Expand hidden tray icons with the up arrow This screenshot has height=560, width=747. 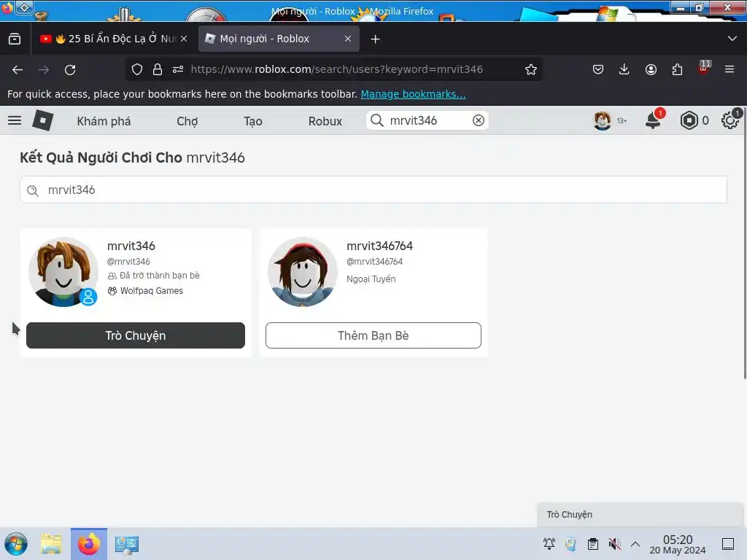click(x=635, y=544)
